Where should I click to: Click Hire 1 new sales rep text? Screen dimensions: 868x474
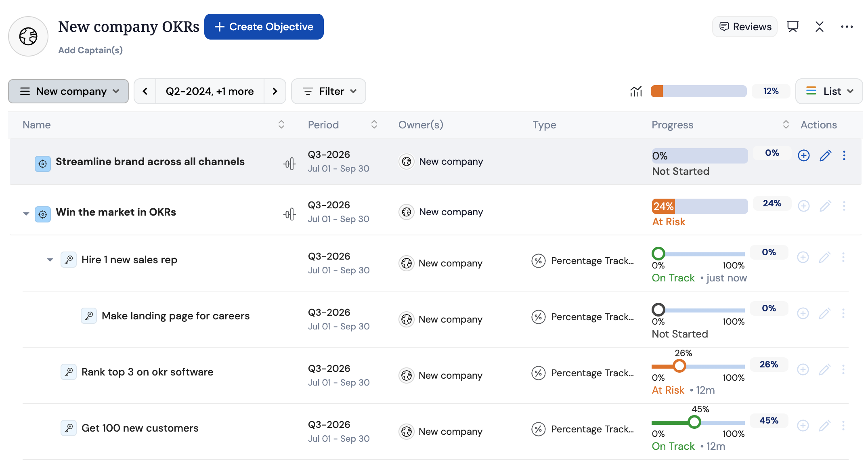[x=129, y=260]
